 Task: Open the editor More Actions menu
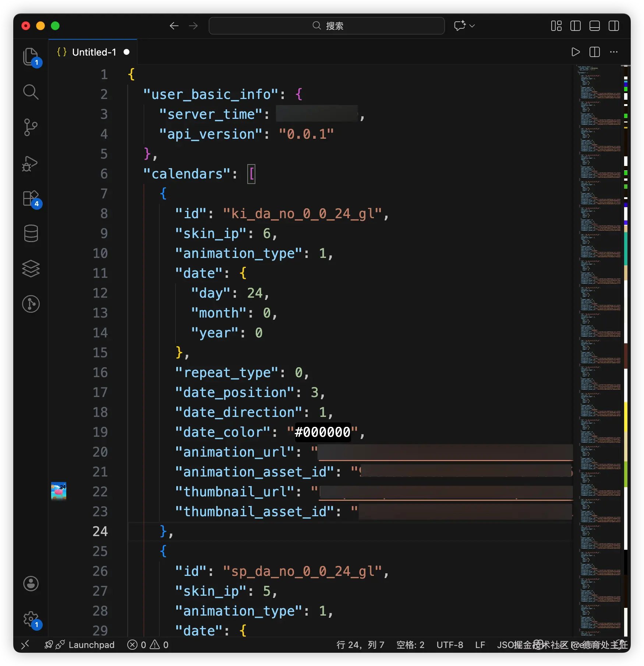tap(614, 52)
